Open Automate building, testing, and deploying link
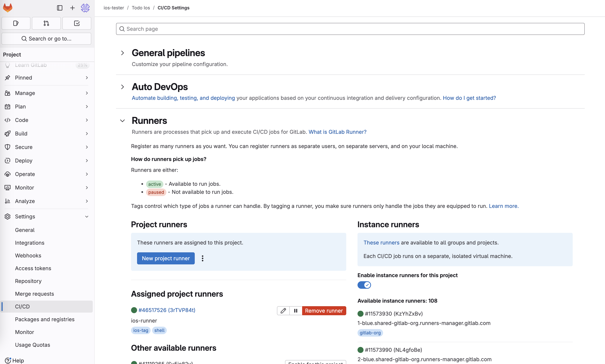 click(183, 98)
